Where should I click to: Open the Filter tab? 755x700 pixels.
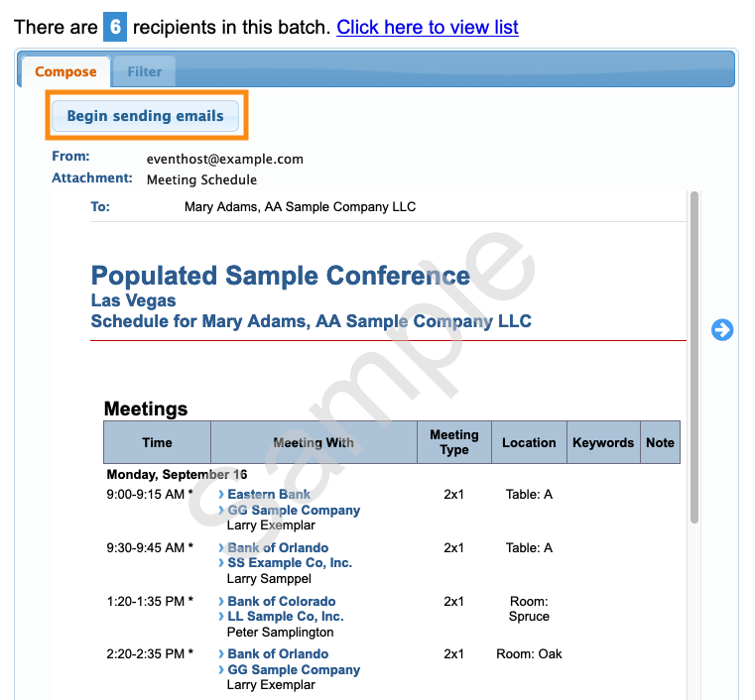(145, 71)
